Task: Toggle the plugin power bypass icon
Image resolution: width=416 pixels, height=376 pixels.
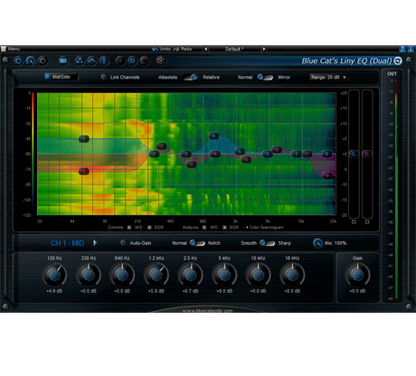Action: (x=19, y=61)
